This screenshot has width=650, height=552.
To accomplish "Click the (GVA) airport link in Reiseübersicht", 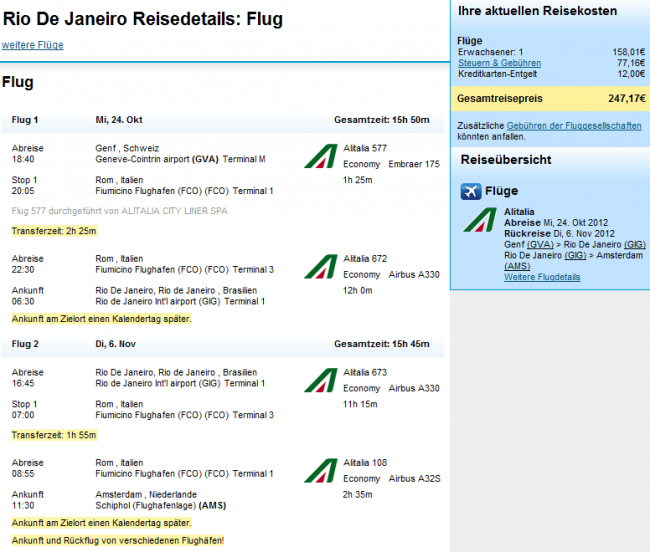I will (x=540, y=244).
